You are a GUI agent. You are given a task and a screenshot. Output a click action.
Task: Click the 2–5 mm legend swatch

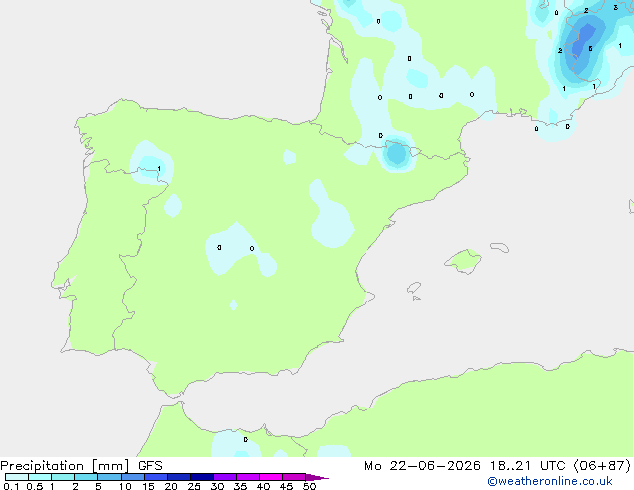pyautogui.click(x=86, y=477)
